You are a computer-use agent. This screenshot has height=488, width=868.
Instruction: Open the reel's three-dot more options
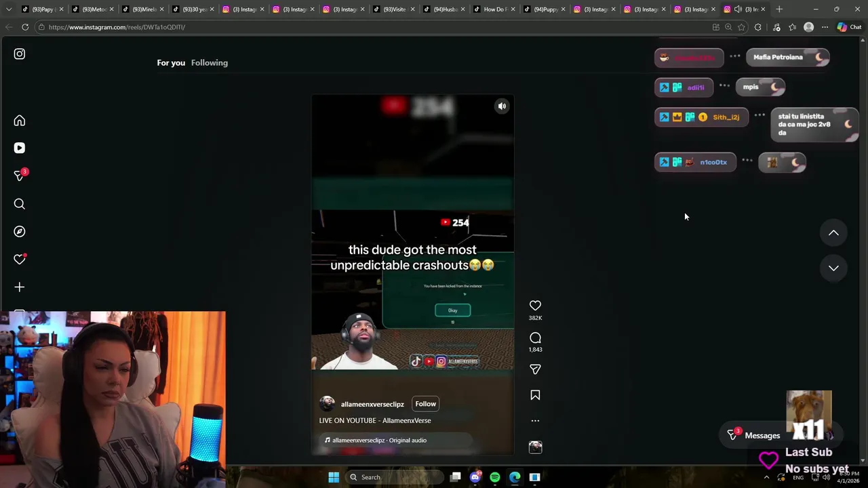point(535,421)
